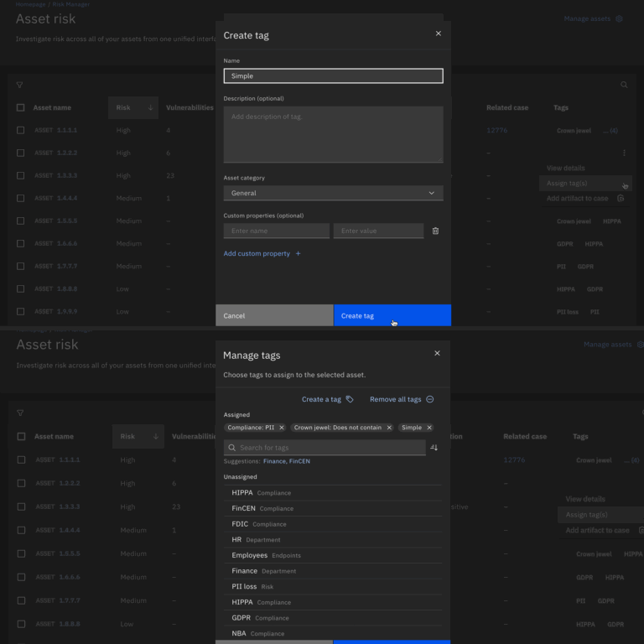
Task: Tick the select-all checkbox behind the Create tag dialog
Action: 20,107
